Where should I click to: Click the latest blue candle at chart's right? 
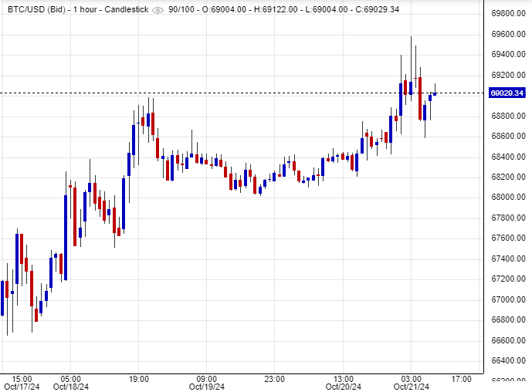pyautogui.click(x=435, y=93)
